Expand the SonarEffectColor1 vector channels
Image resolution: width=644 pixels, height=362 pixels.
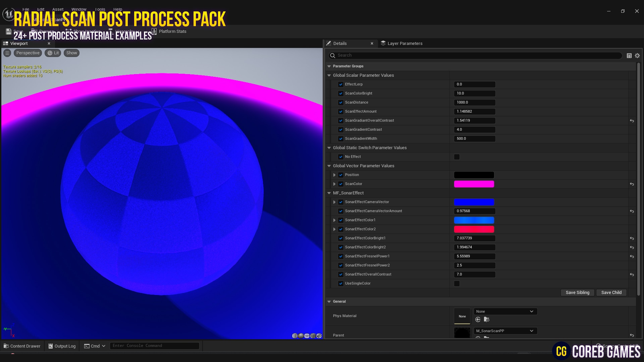[334, 220]
